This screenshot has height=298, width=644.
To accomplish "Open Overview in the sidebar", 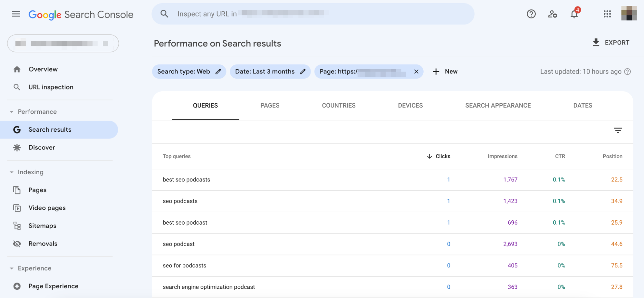I will tap(43, 69).
